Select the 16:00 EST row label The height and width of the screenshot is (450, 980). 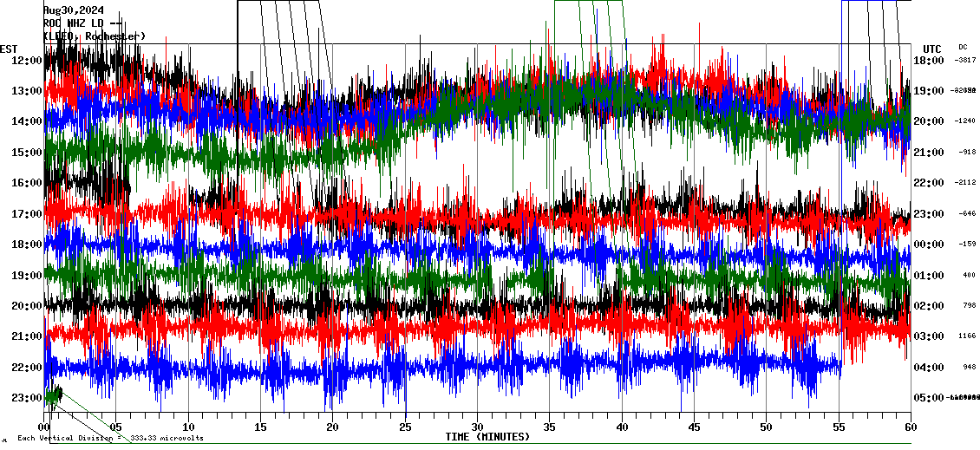click(x=27, y=183)
